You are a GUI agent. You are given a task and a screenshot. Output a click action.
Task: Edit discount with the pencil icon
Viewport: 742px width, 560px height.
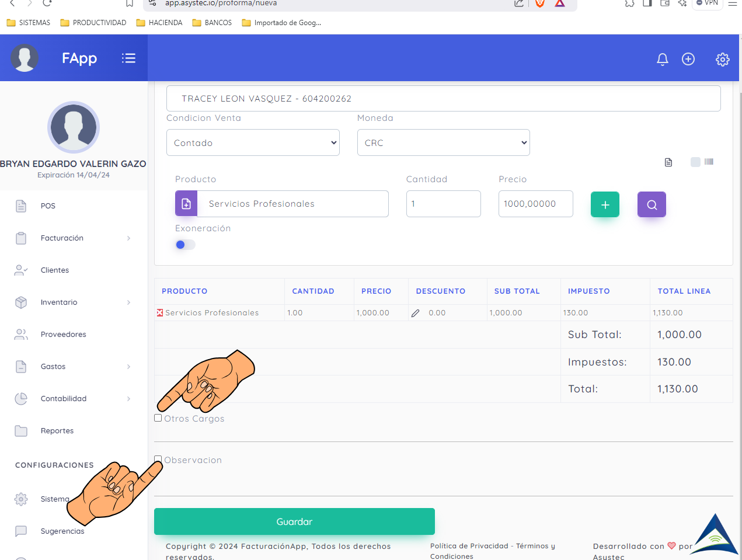click(x=415, y=313)
